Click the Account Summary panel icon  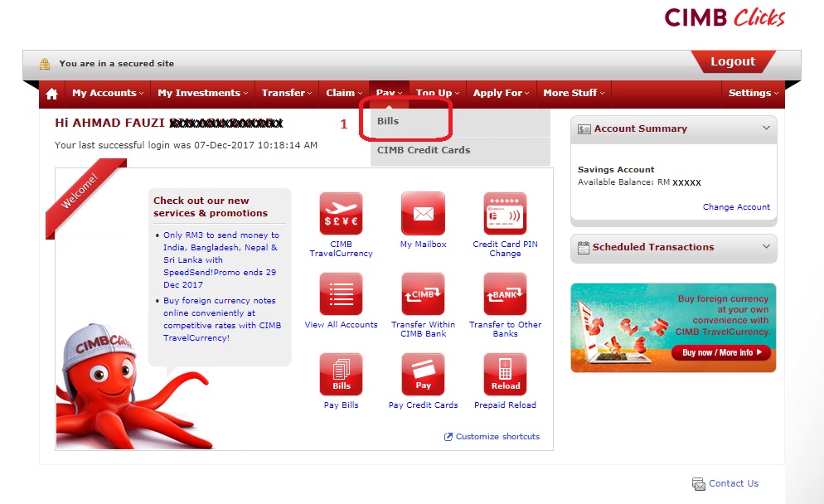[584, 128]
